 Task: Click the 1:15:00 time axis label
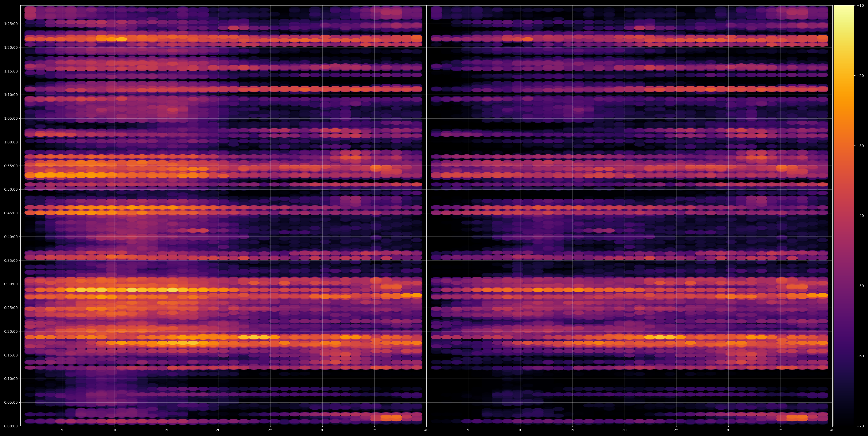click(11, 71)
